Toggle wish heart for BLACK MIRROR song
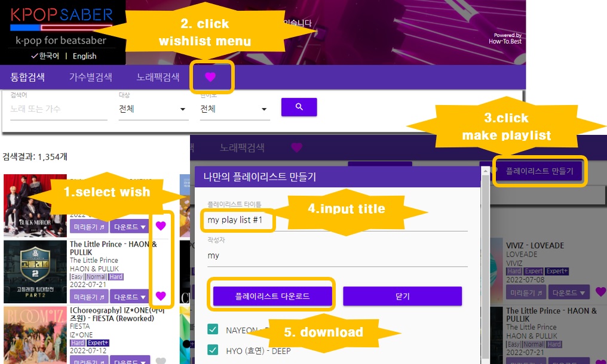607x364 pixels. pyautogui.click(x=161, y=226)
